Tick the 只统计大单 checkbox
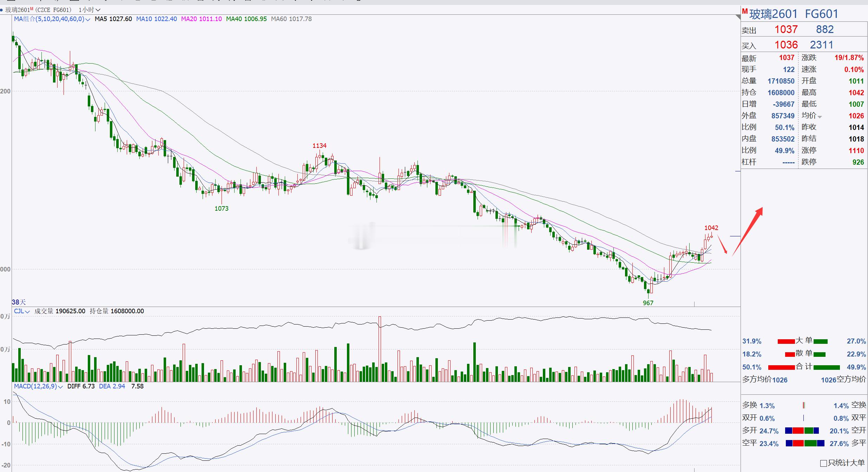Viewport: 868px width, 472px height. (x=823, y=463)
